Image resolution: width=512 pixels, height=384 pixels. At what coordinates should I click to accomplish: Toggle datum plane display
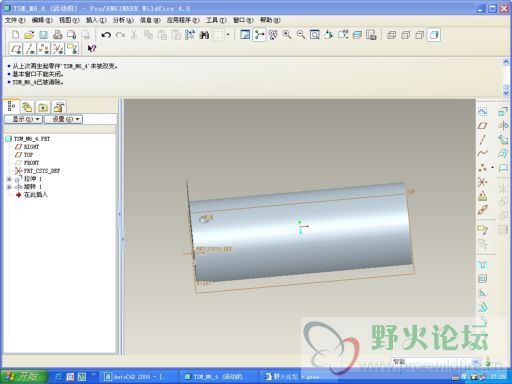point(16,49)
